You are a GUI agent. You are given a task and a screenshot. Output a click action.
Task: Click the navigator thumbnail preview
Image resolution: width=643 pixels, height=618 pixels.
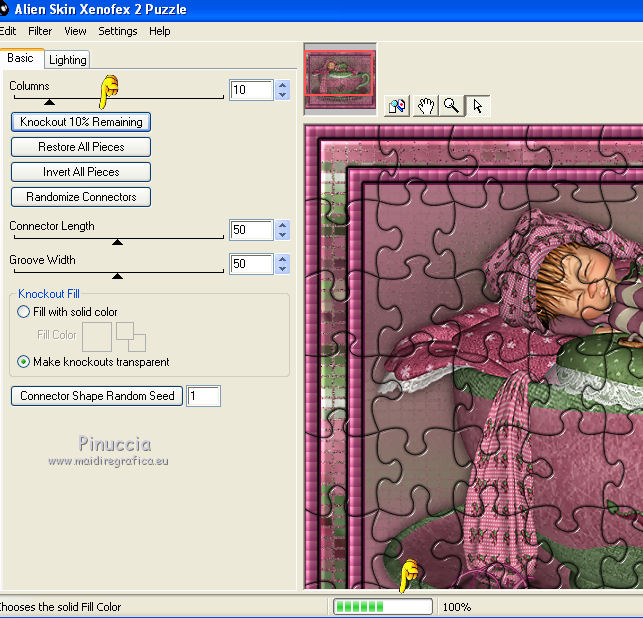[340, 79]
